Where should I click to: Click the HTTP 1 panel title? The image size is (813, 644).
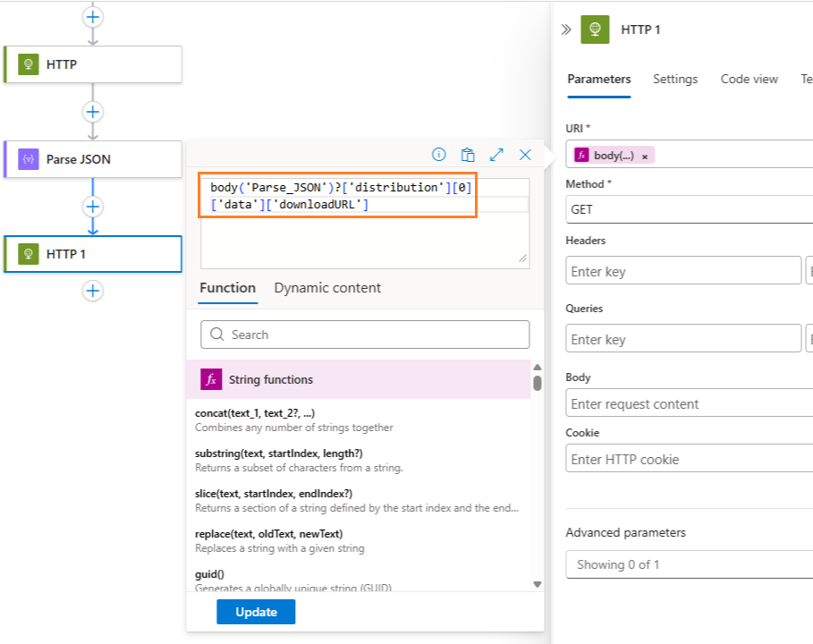(x=640, y=30)
